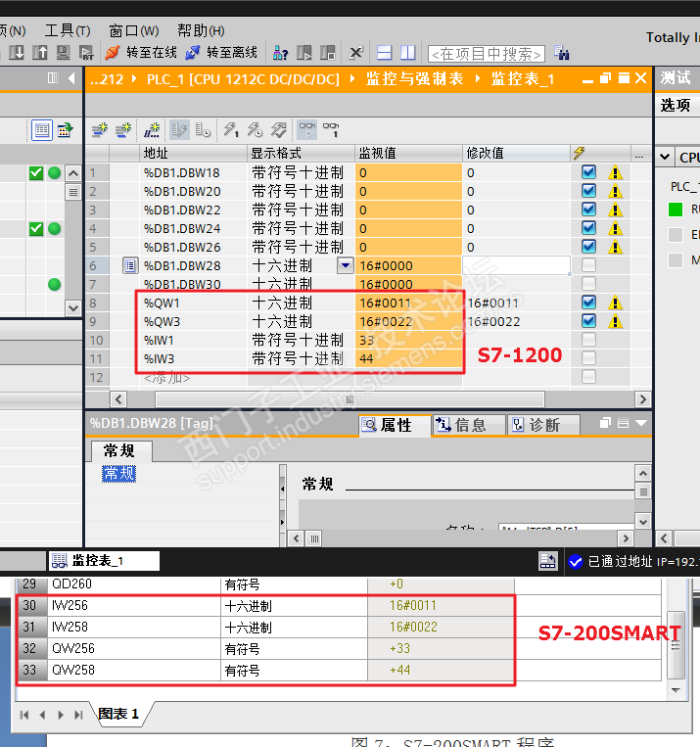700x747 pixels.
Task: Click modify all selected values once icon
Action: click(231, 129)
